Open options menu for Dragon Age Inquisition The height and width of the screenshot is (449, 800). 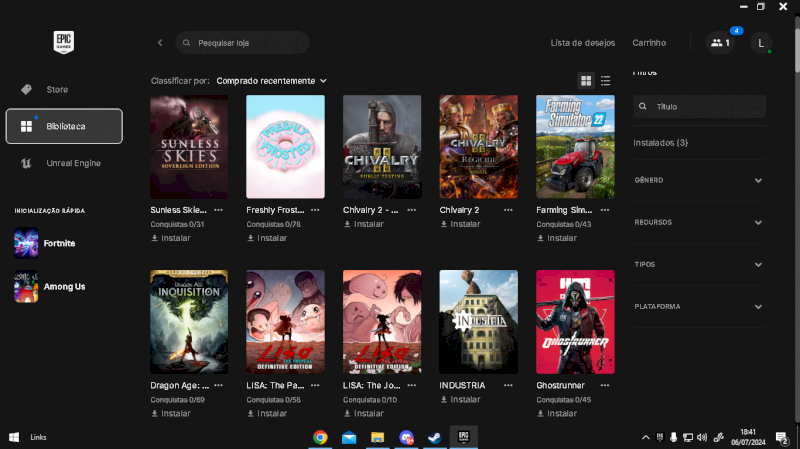click(x=218, y=385)
